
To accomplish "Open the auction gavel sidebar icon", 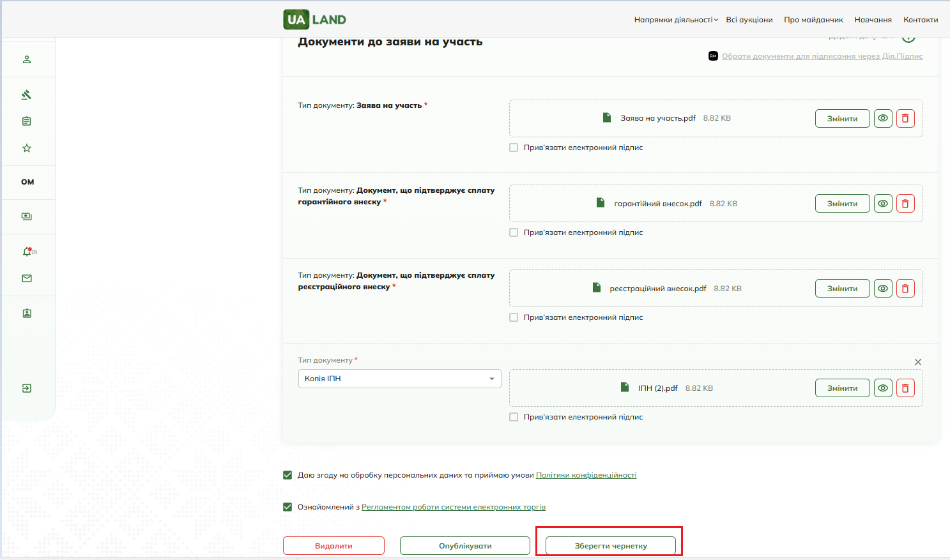I will coord(27,95).
